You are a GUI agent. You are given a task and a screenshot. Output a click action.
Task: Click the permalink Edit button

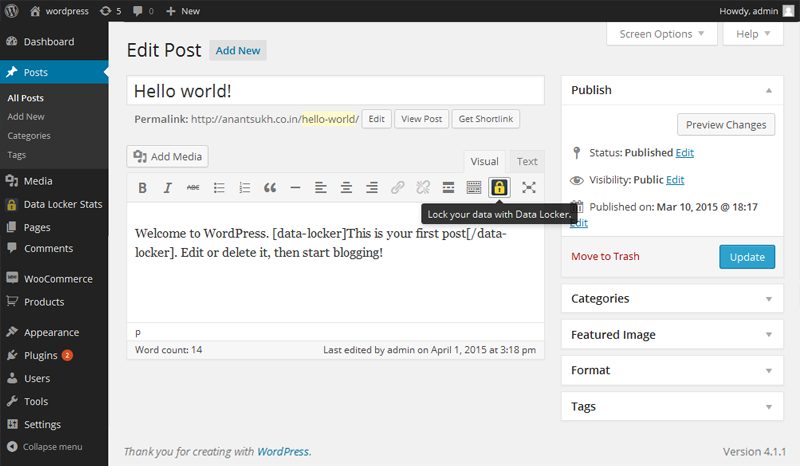tap(377, 119)
